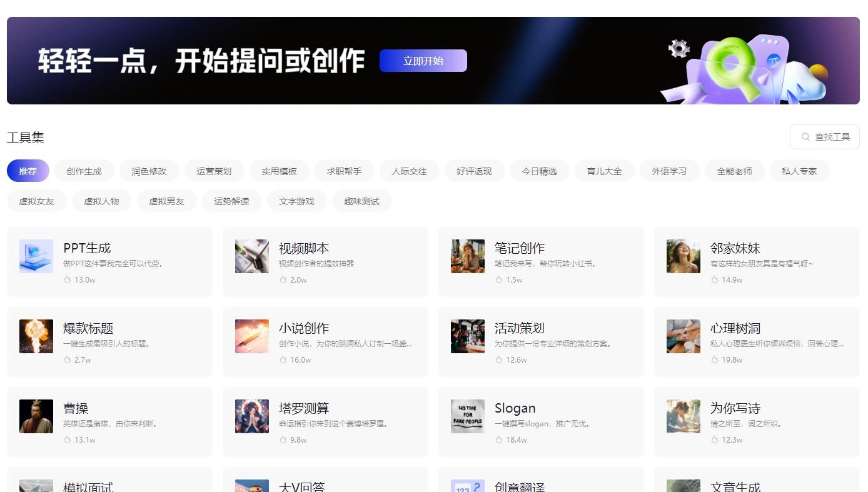This screenshot has width=868, height=492.
Task: Click the 模拟面试 card title
Action: coord(88,486)
